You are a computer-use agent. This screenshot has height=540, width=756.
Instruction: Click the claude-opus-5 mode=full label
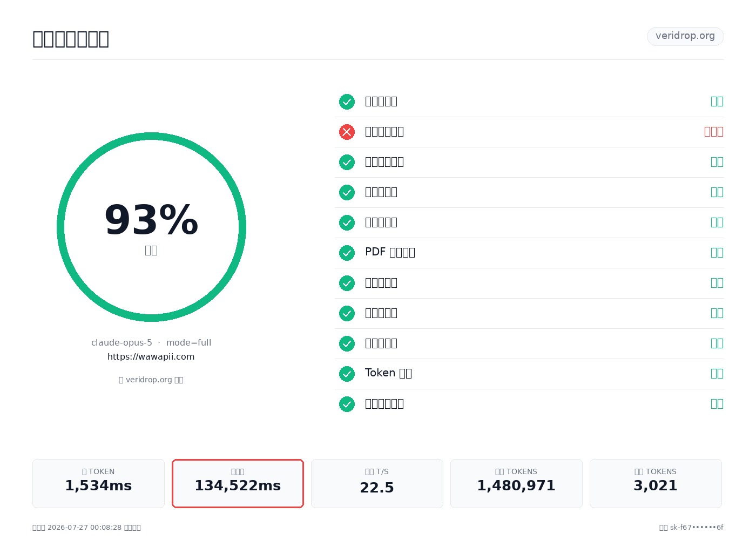tap(151, 342)
